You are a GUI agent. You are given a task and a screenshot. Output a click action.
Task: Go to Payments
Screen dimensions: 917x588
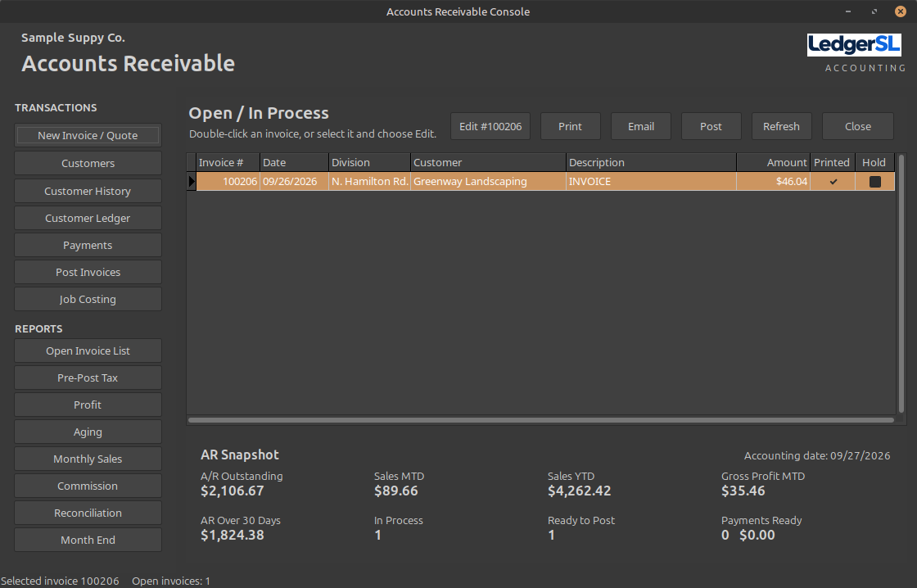(88, 245)
